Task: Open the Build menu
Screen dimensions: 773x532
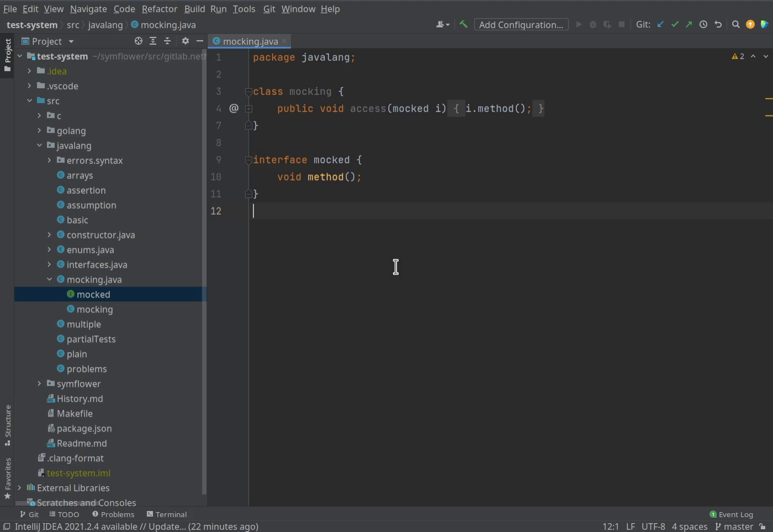Action: (x=194, y=9)
